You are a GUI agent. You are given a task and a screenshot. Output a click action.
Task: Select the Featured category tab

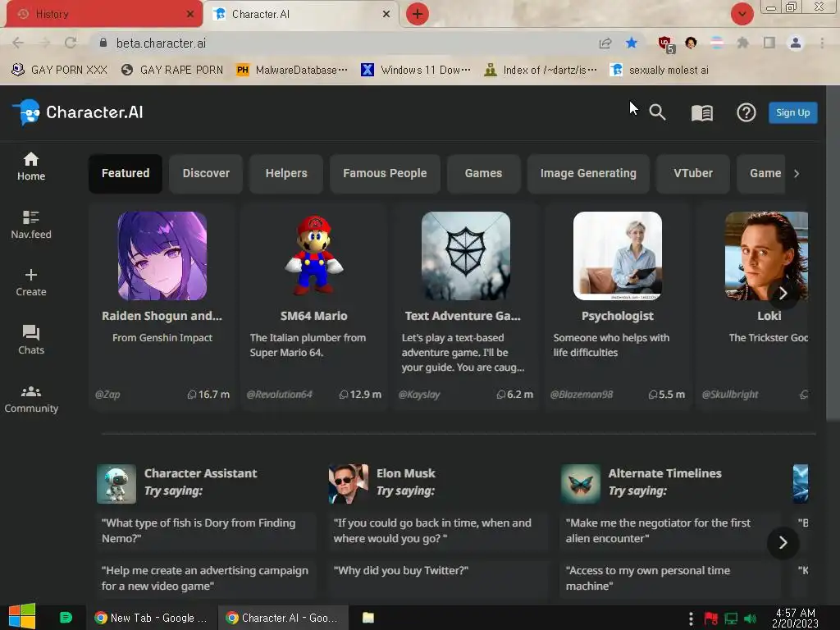(126, 174)
